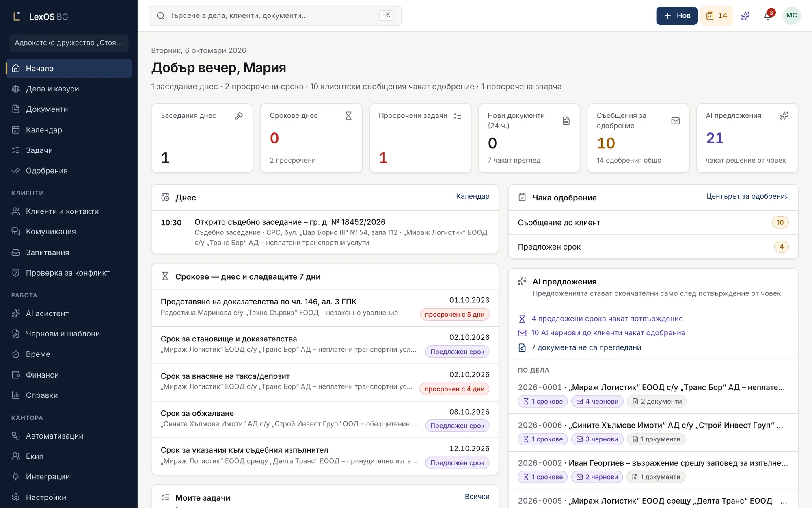Open Клиенти и контакти
Screen dimensions: 812x508
click(x=69, y=211)
